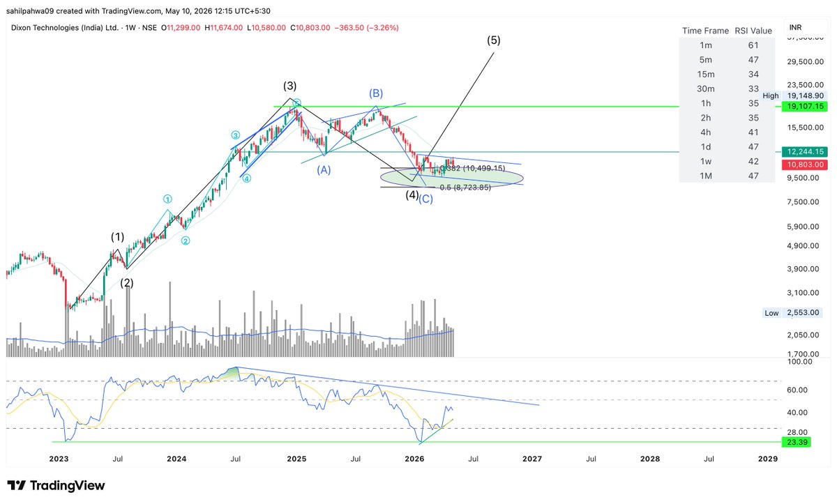Click the 2028 label on time axis

click(x=650, y=459)
